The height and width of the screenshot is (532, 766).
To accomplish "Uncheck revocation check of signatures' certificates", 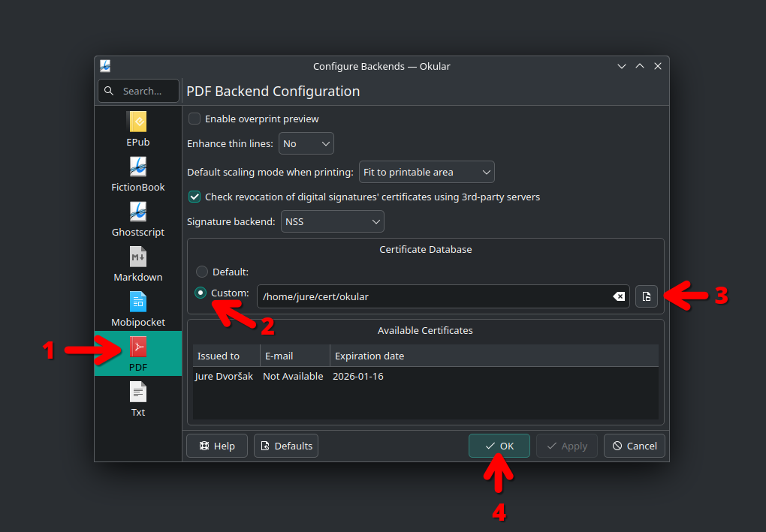I will tap(195, 197).
